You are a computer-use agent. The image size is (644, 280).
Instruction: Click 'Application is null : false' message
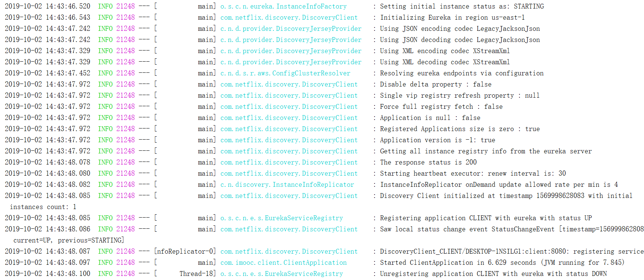(430, 118)
